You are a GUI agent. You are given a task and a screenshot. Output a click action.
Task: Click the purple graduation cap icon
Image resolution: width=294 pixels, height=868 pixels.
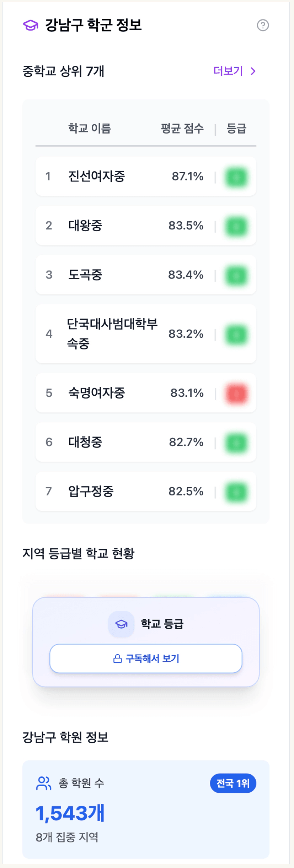tap(31, 25)
